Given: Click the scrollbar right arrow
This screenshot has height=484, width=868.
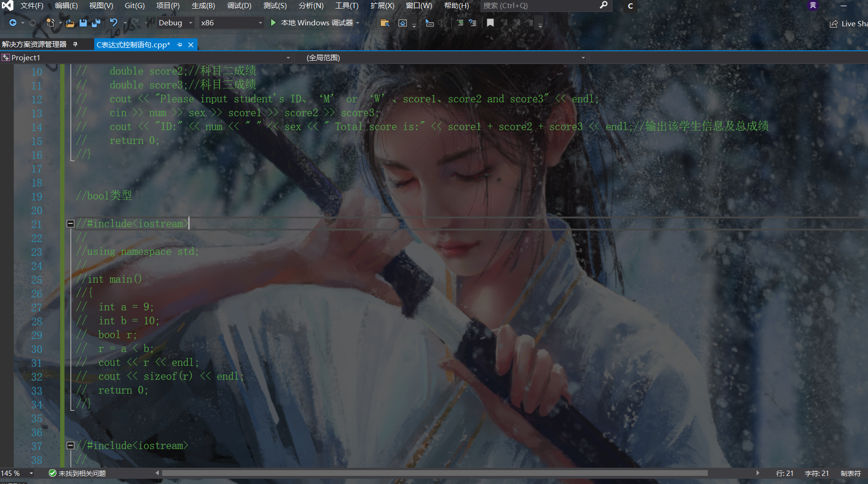Looking at the screenshot, I should point(758,473).
